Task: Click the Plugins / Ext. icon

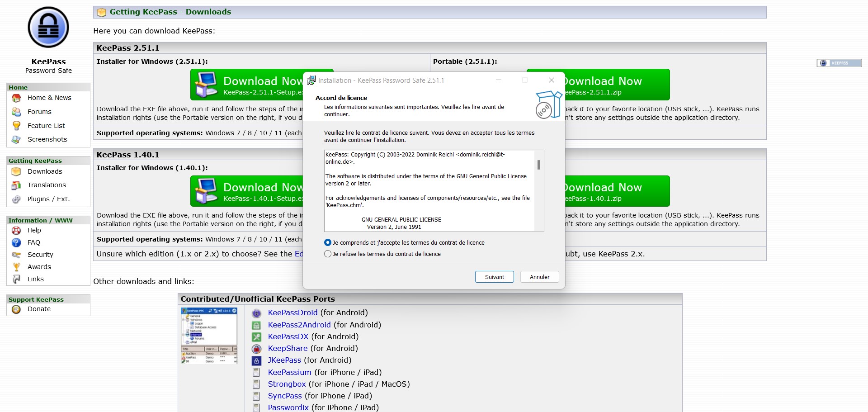Action: click(16, 199)
